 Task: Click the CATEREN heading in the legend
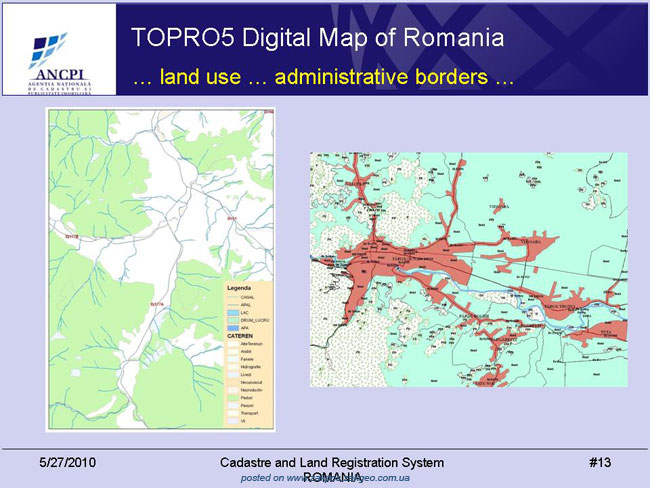240,336
